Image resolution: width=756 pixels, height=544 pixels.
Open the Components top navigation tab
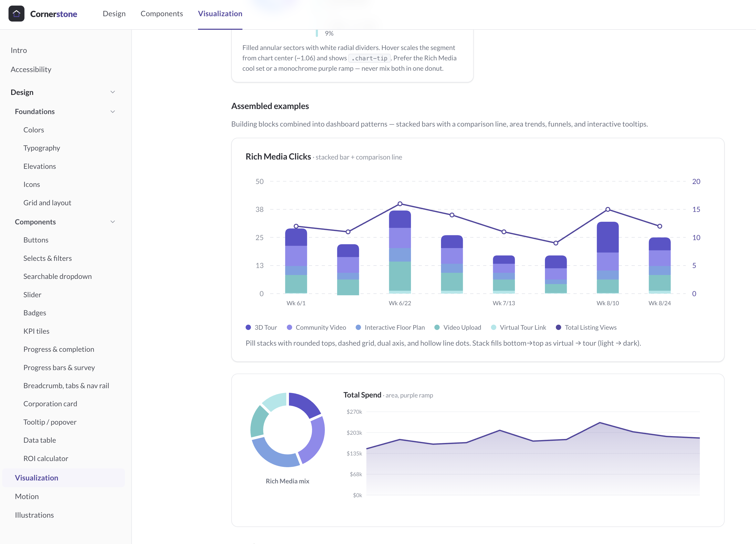click(x=162, y=14)
